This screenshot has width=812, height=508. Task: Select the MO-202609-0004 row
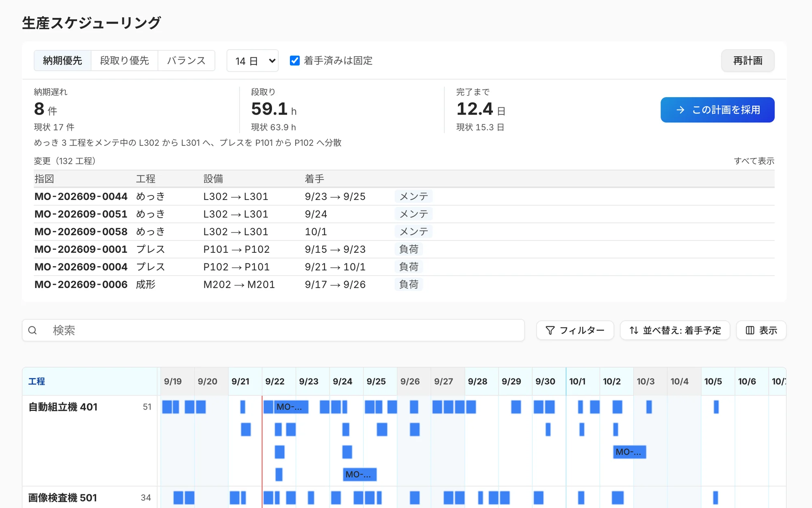(404, 267)
